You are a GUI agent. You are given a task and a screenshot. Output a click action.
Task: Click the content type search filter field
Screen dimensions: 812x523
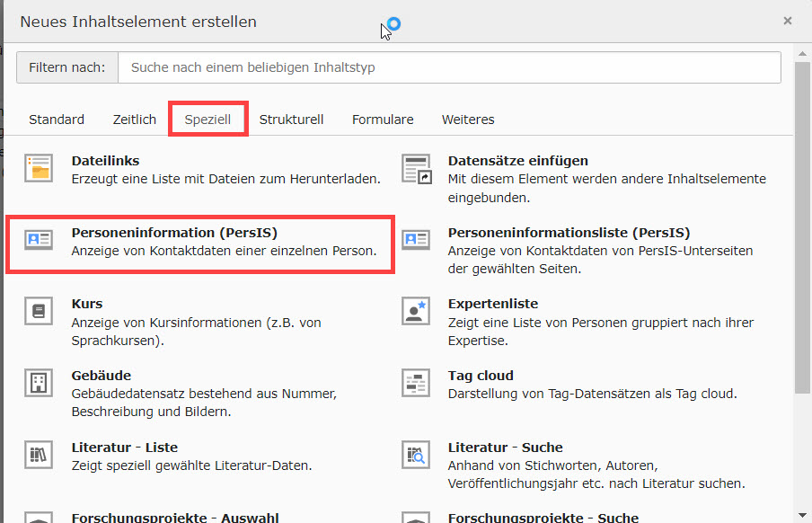pos(449,67)
